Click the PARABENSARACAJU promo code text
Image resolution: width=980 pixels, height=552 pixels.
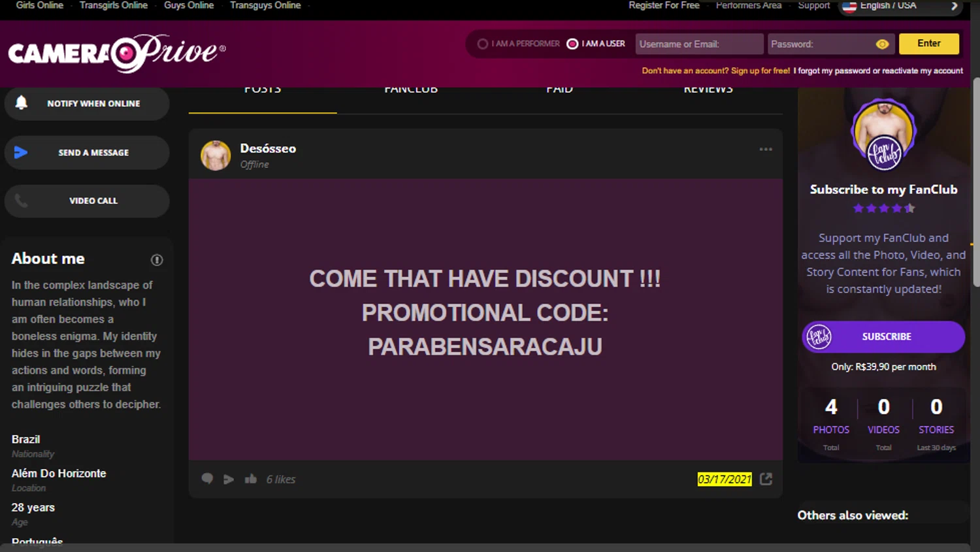pyautogui.click(x=485, y=347)
